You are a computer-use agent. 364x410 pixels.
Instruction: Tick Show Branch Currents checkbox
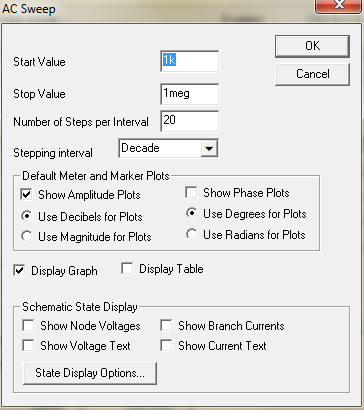point(166,325)
